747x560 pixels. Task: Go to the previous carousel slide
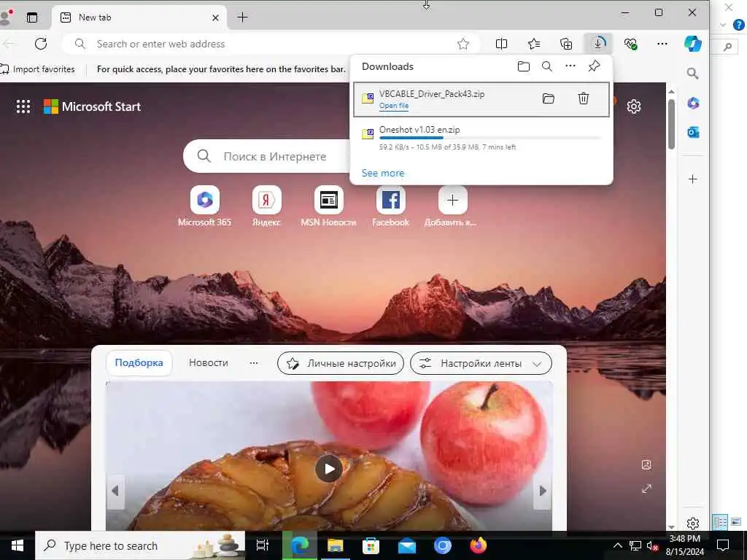coord(115,491)
